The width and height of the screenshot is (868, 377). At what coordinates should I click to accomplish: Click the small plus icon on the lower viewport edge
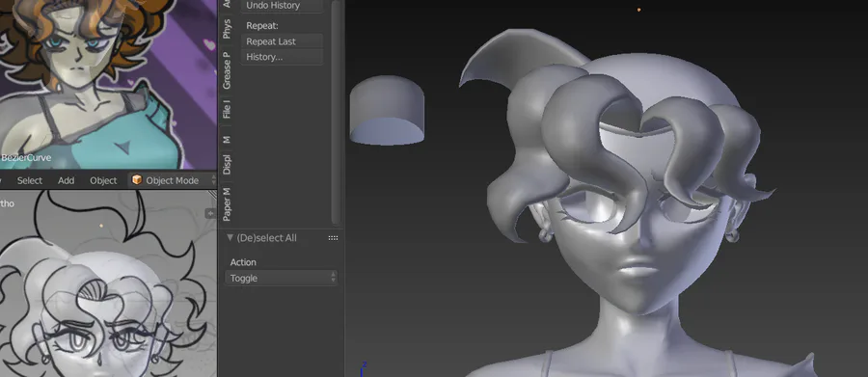[210, 213]
